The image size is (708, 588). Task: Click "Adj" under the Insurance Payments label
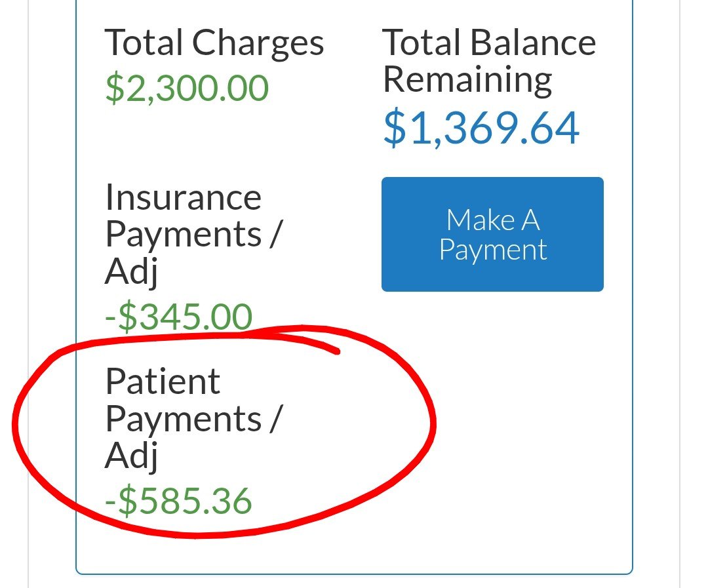131,271
